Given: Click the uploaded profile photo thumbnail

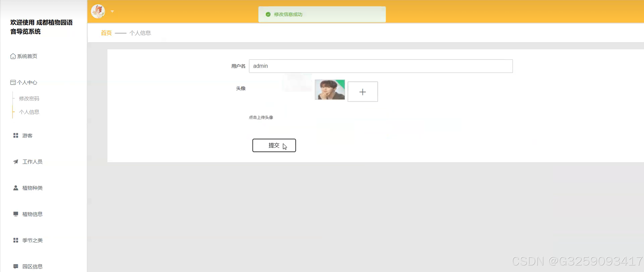Looking at the screenshot, I should pyautogui.click(x=329, y=90).
